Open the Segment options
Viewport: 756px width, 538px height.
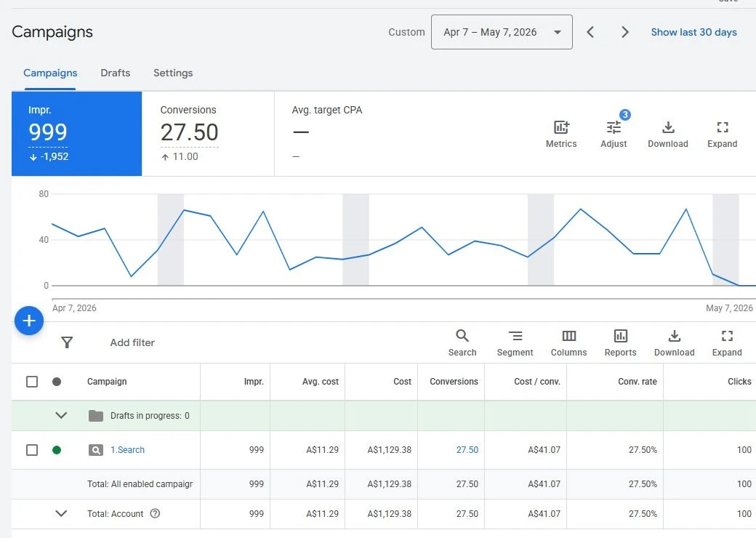click(515, 342)
